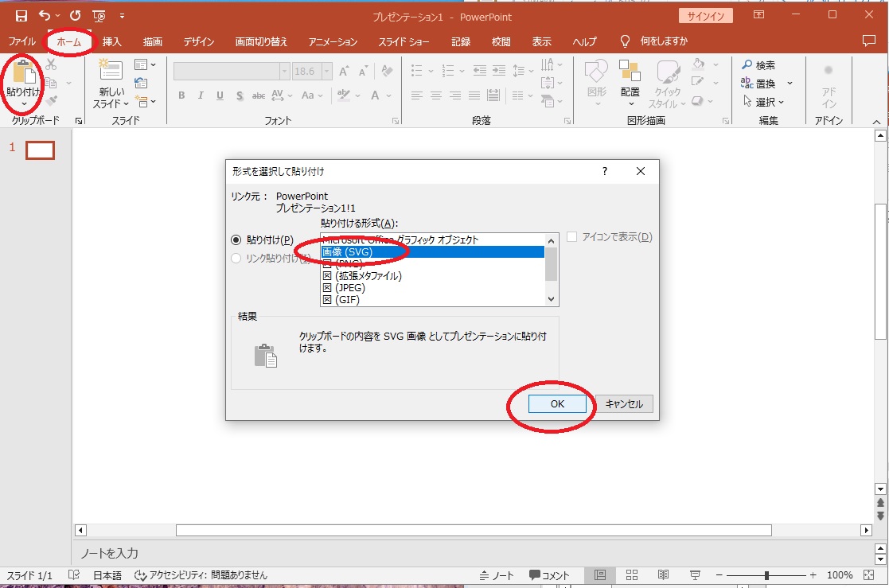The height and width of the screenshot is (588, 889).
Task: Open Reading View from status bar
Action: click(663, 575)
